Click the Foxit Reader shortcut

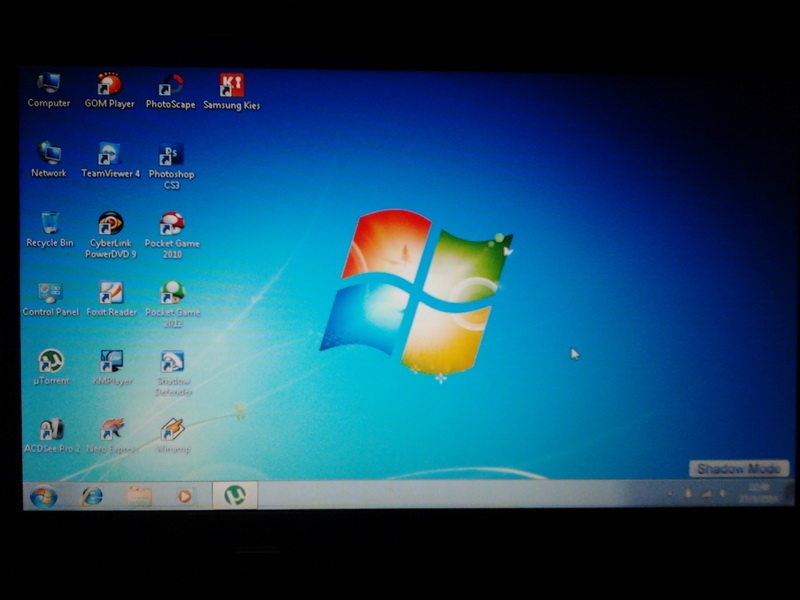click(112, 299)
